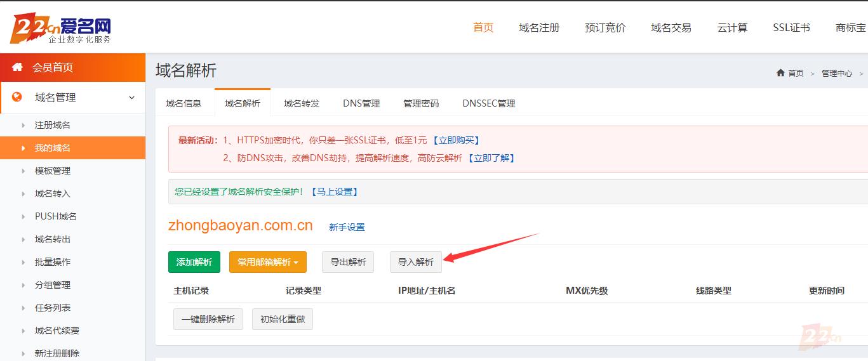This screenshot has height=361, width=868.
Task: Open 域名交易 in top navigation
Action: coord(671,28)
